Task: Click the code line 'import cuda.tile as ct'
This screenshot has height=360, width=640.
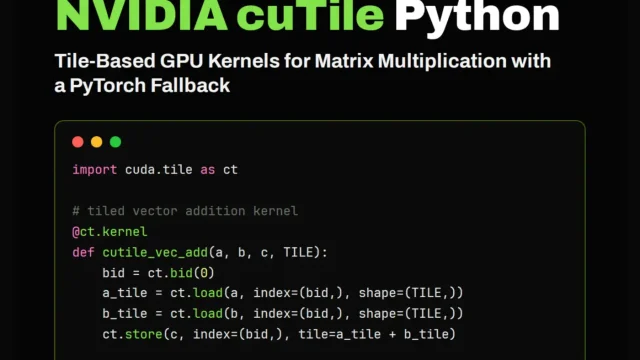Action: pos(155,169)
